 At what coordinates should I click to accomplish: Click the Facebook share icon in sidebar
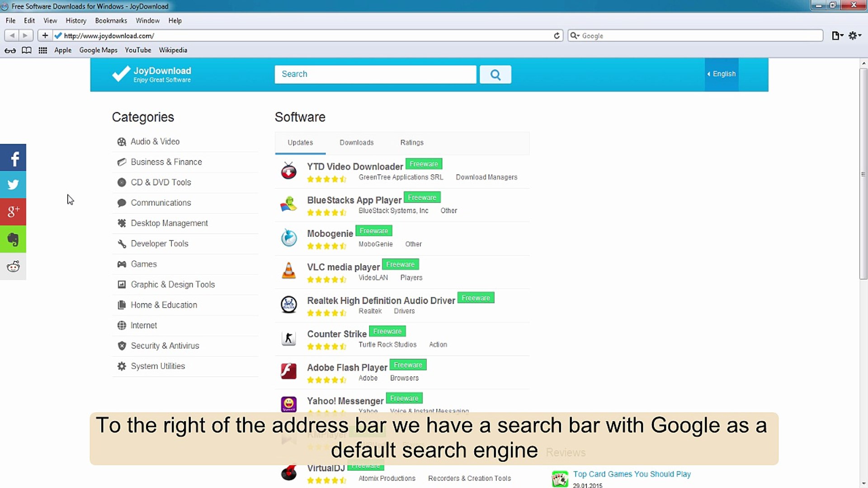(13, 158)
